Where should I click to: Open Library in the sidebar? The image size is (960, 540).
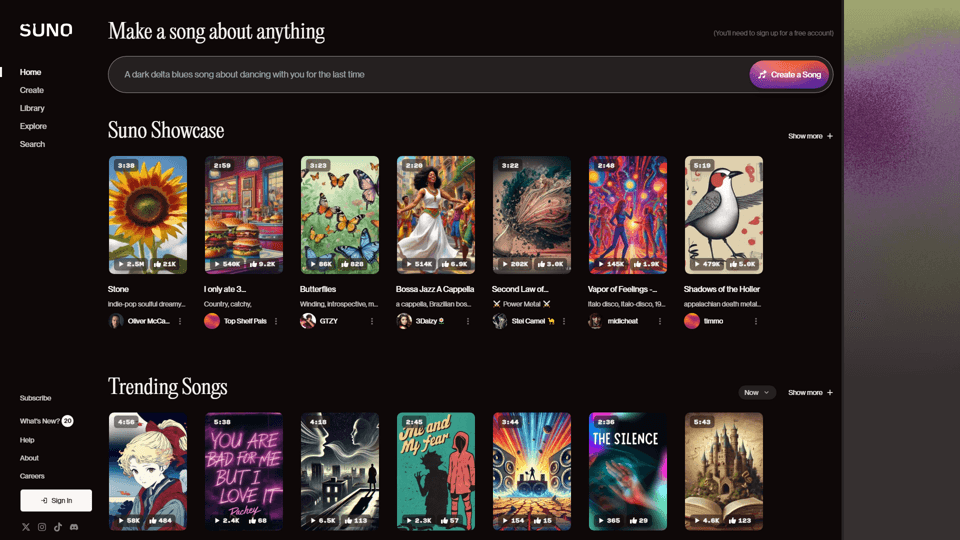coord(32,108)
